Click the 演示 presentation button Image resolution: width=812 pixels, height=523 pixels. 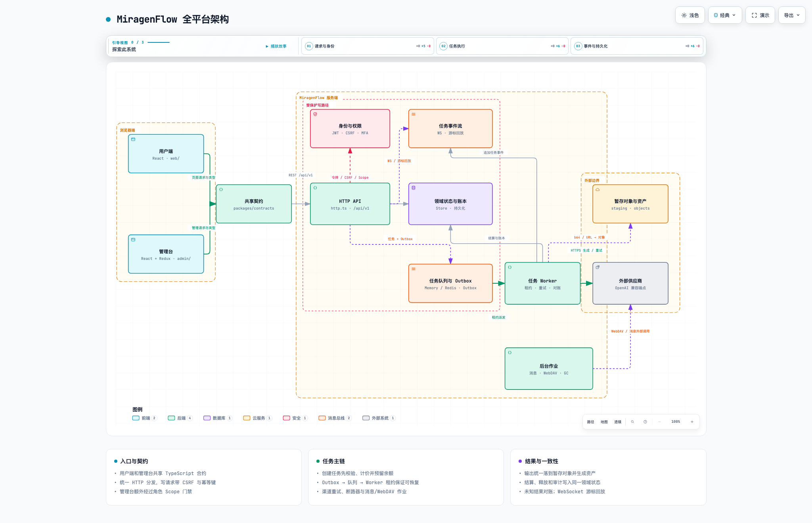[760, 15]
